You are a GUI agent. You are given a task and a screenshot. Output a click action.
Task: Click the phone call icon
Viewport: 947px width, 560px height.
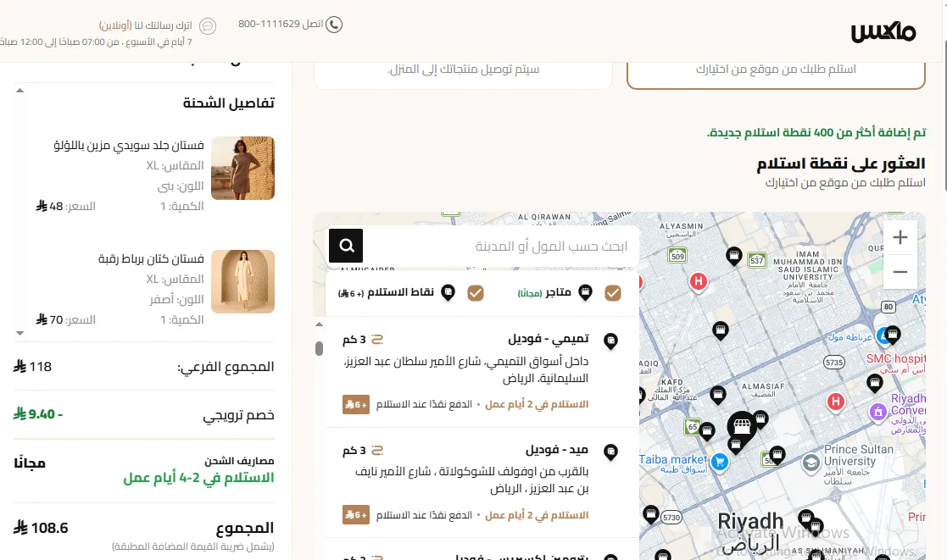(x=334, y=24)
